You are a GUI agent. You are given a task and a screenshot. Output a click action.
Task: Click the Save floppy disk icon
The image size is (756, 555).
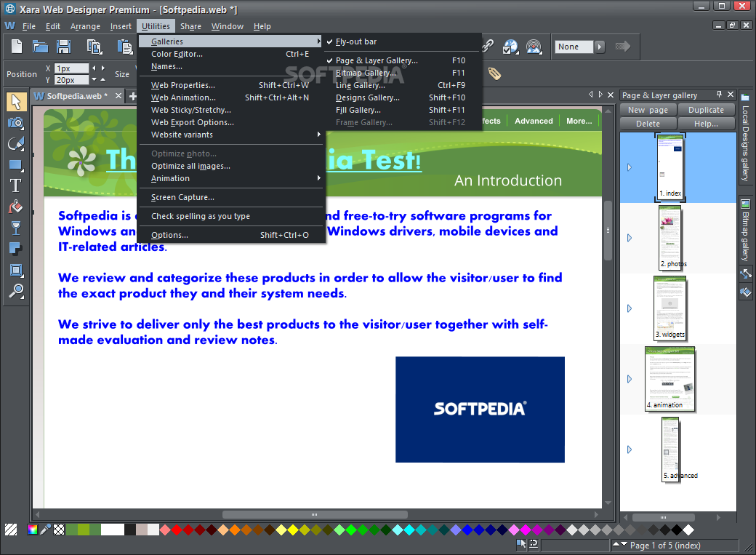(x=64, y=47)
